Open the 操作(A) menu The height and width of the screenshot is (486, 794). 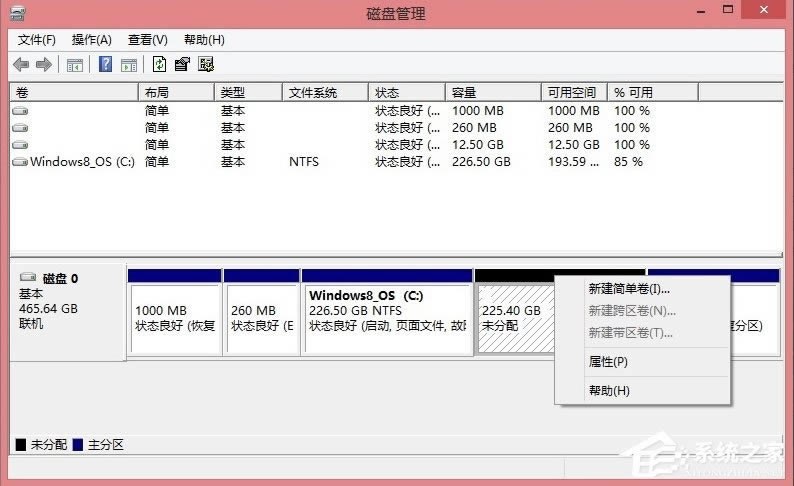(92, 40)
